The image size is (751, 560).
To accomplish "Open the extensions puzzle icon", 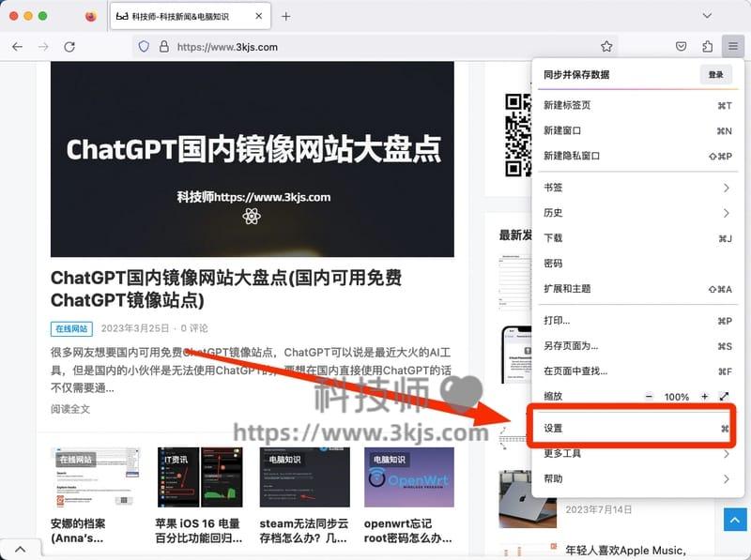I will pyautogui.click(x=707, y=46).
